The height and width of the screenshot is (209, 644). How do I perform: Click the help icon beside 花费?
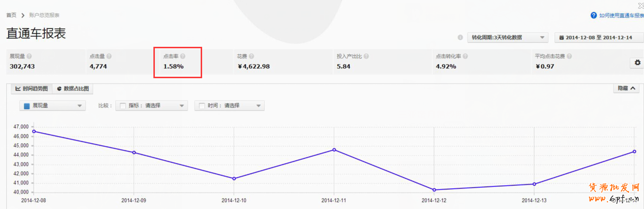(x=252, y=56)
